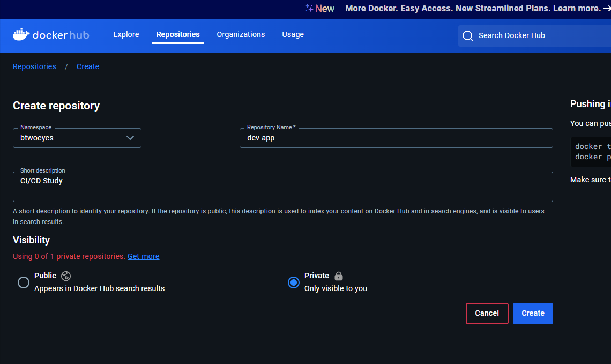Click the New label in top banner
The height and width of the screenshot is (364, 611).
(x=325, y=8)
